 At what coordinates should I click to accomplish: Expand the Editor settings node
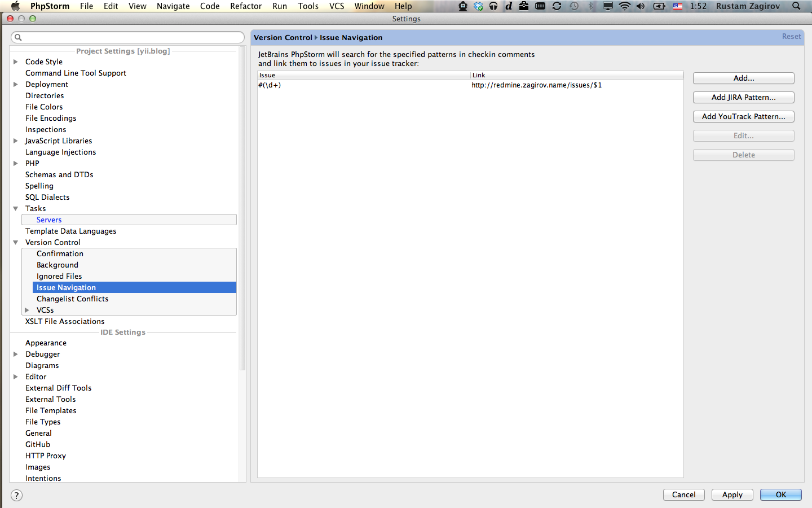[16, 376]
